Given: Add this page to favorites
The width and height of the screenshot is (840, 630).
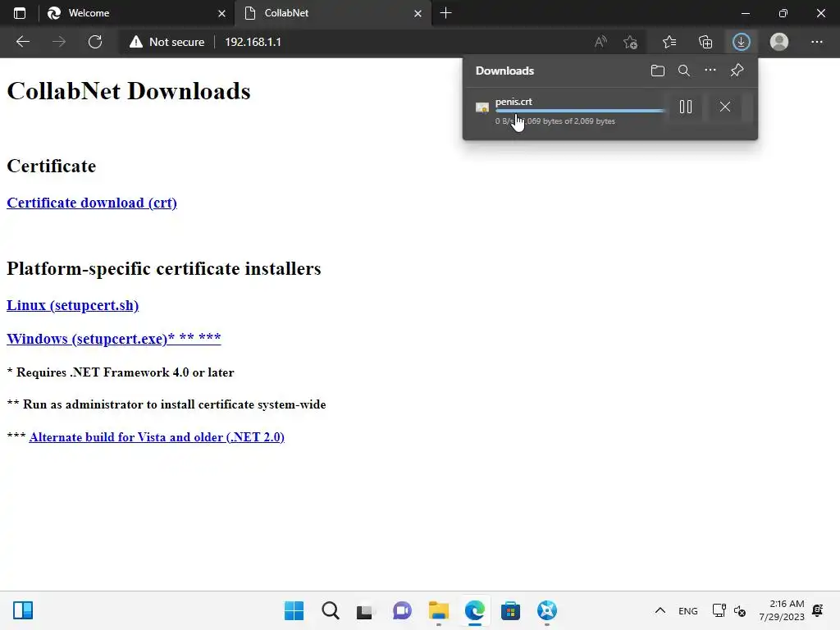Looking at the screenshot, I should coord(631,42).
